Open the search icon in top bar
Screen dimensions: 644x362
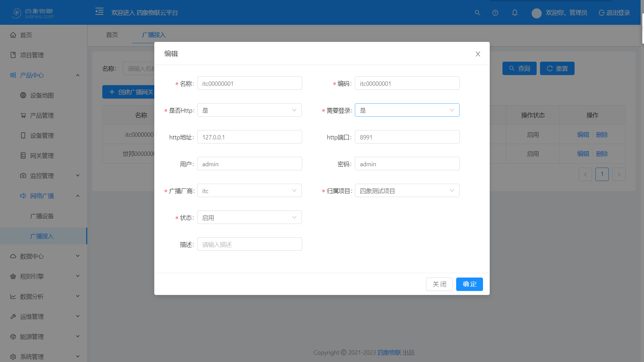477,13
